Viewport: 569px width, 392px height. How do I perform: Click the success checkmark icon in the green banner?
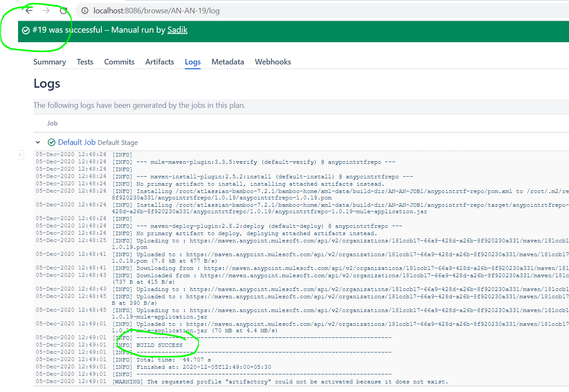point(26,30)
